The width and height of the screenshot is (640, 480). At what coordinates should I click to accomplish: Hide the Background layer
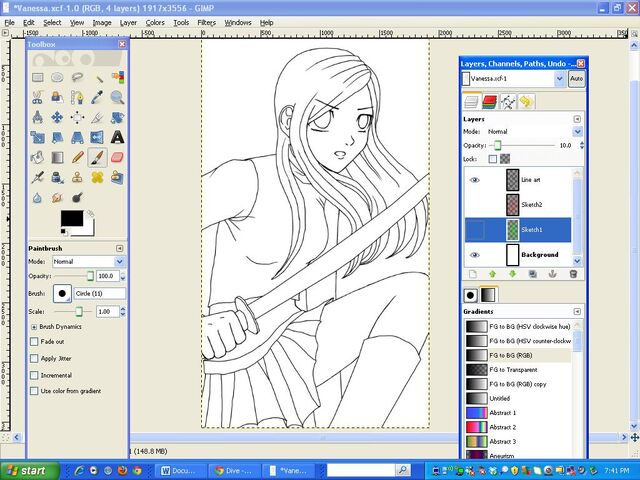[x=474, y=255]
